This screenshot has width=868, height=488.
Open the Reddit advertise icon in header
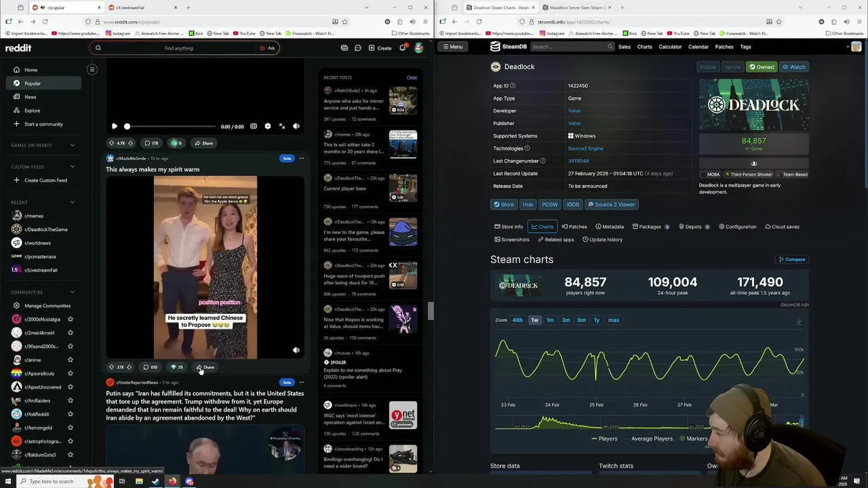[344, 48]
